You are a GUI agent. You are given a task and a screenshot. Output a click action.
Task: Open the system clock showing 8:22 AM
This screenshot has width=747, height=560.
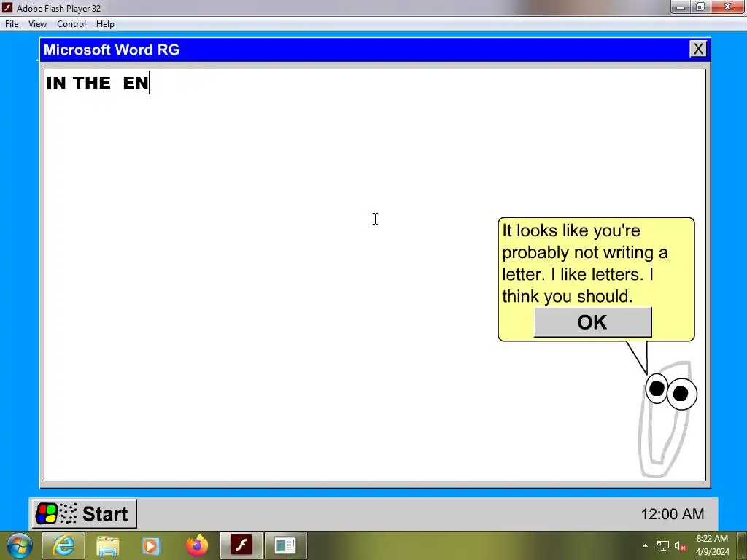click(712, 545)
